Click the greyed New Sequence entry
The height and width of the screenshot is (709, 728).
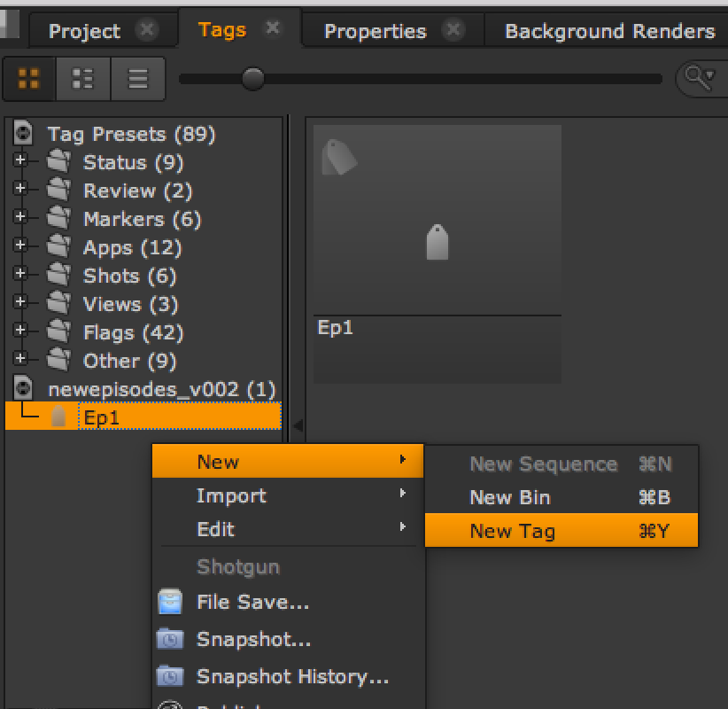[561, 464]
